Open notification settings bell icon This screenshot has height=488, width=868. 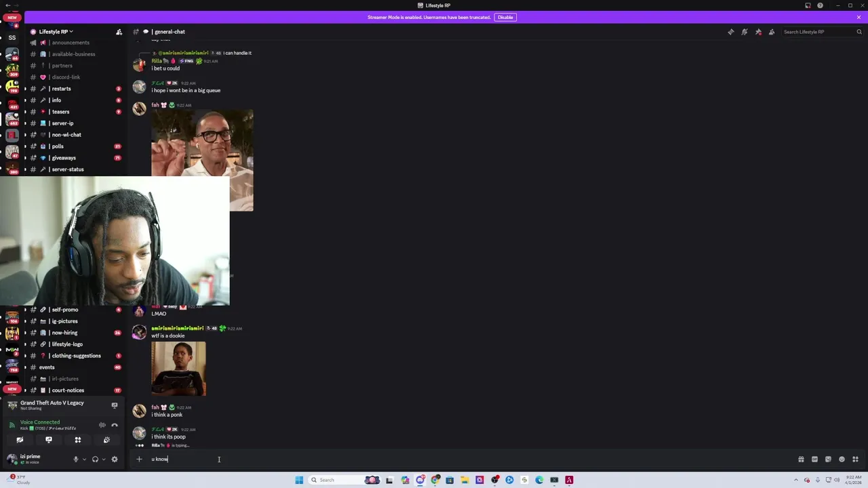click(x=744, y=32)
